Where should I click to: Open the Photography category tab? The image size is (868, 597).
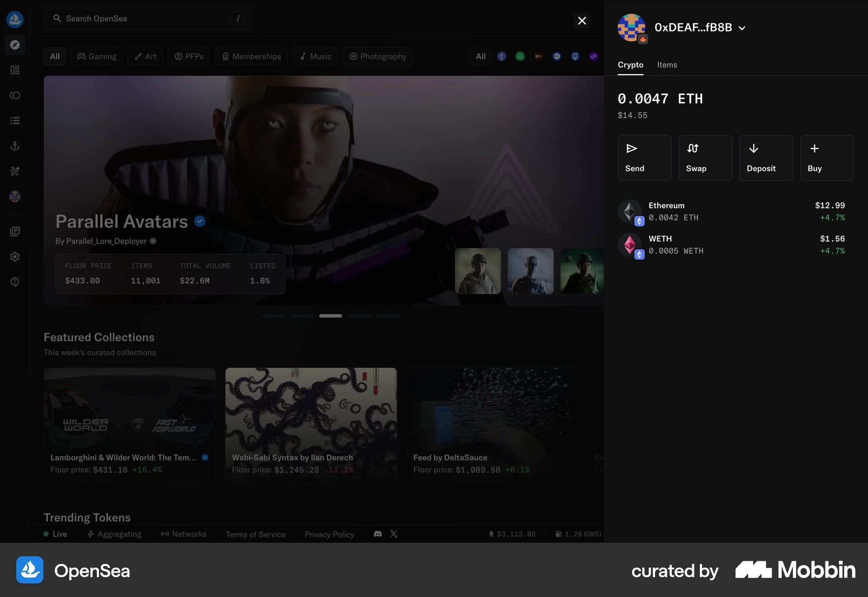click(x=377, y=56)
